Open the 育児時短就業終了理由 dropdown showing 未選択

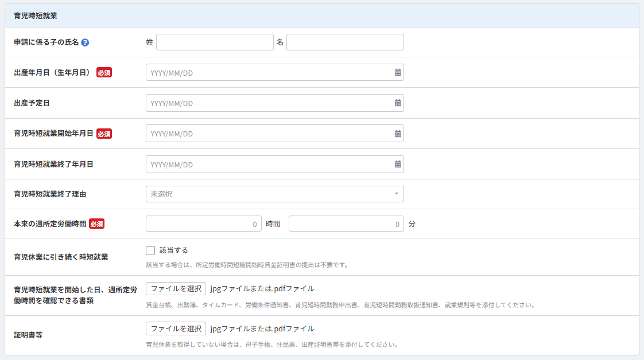270,194
